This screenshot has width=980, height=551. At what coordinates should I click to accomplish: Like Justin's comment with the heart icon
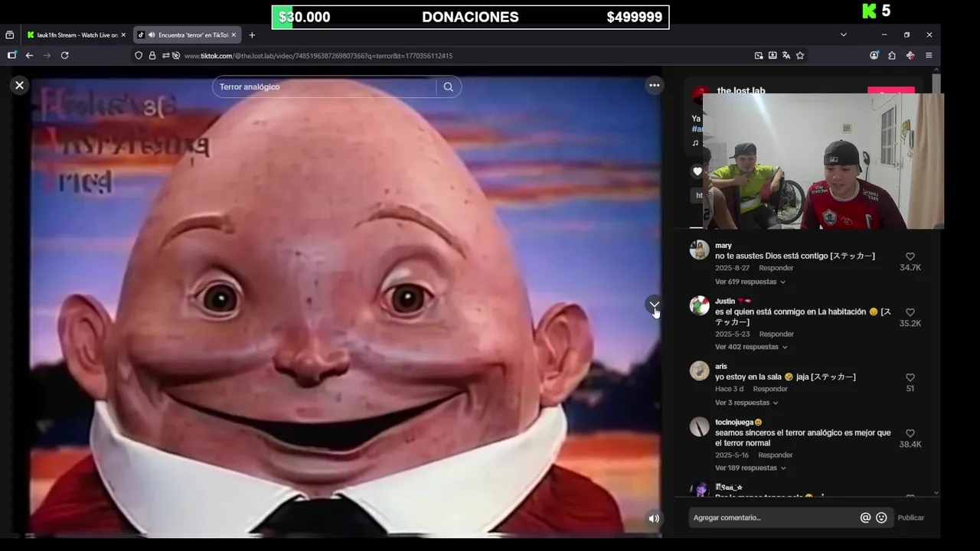(x=910, y=312)
